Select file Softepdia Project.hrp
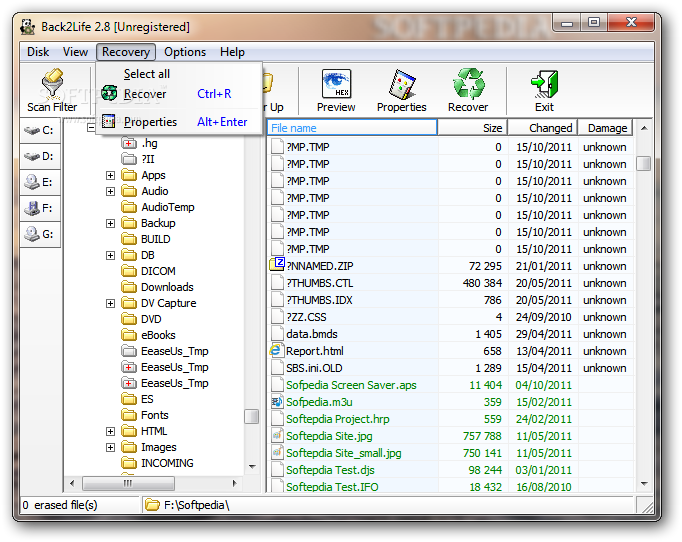Image resolution: width=682 pixels, height=542 pixels. 338,418
